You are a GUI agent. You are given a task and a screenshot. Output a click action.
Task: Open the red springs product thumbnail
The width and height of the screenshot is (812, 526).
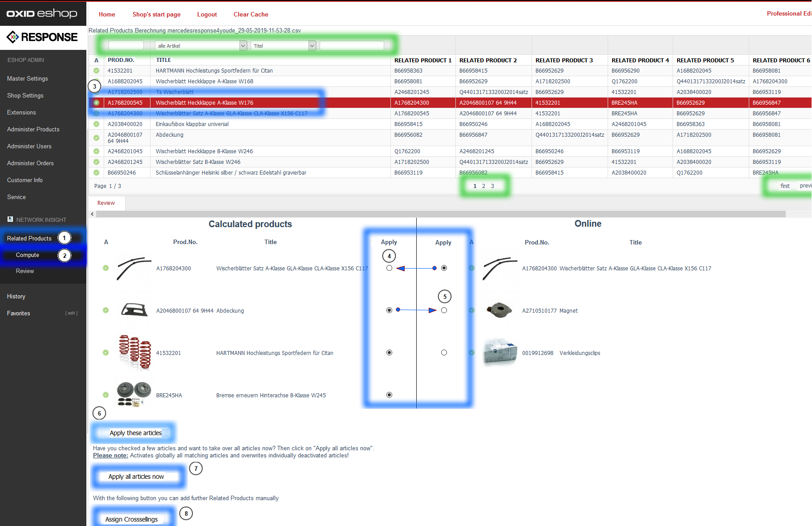[x=134, y=353]
